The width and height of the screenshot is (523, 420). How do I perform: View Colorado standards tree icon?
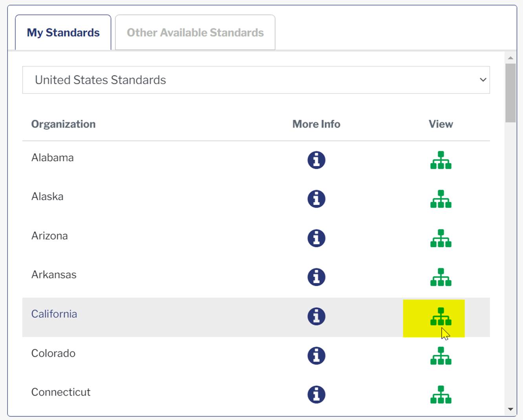(x=441, y=356)
